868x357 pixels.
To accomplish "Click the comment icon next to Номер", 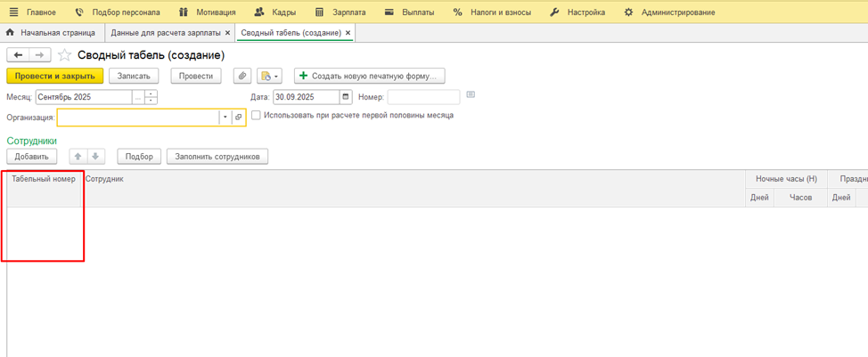I will 471,95.
